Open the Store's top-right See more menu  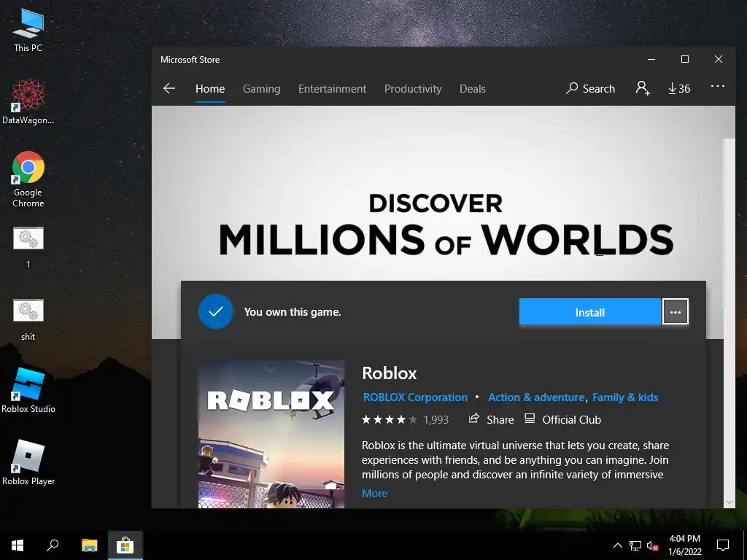[x=718, y=86]
